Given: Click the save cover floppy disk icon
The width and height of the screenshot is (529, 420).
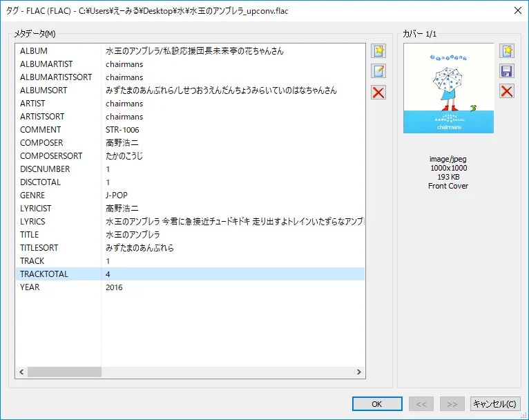Looking at the screenshot, I should click(507, 71).
